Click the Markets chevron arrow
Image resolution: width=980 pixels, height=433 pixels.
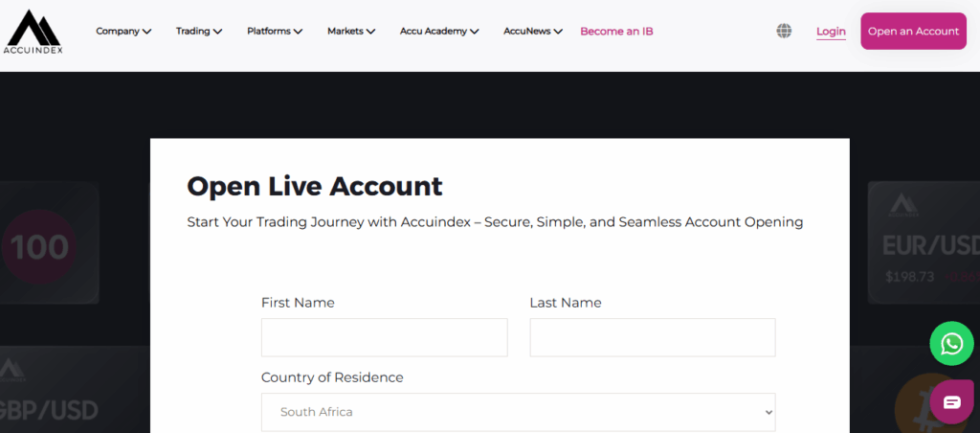370,32
